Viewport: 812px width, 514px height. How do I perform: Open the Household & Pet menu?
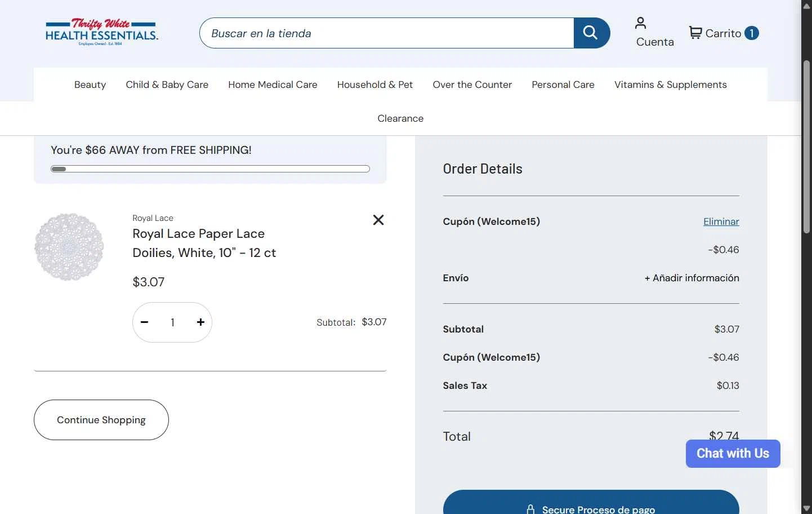coord(375,85)
